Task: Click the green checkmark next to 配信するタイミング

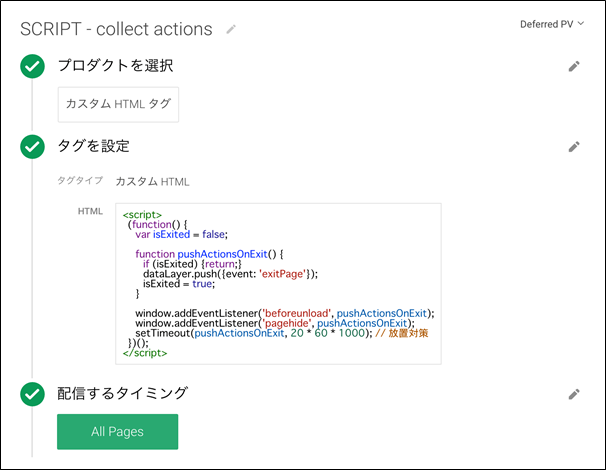Action: [x=33, y=394]
